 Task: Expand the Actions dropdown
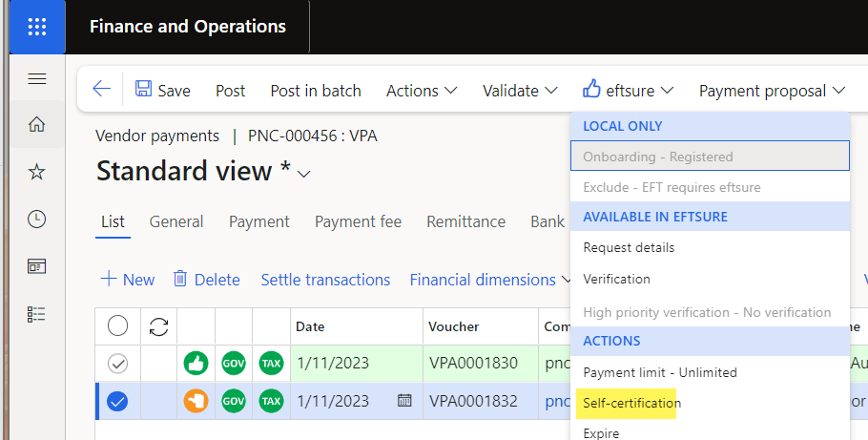422,91
